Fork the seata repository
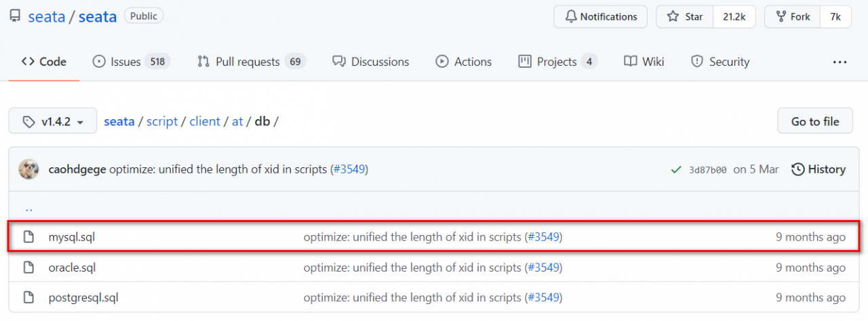 tap(792, 17)
